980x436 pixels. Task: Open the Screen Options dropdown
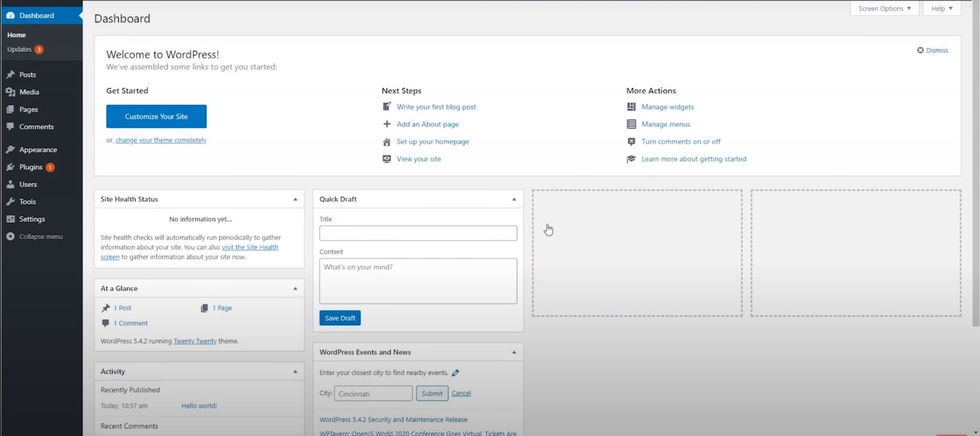pyautogui.click(x=884, y=9)
